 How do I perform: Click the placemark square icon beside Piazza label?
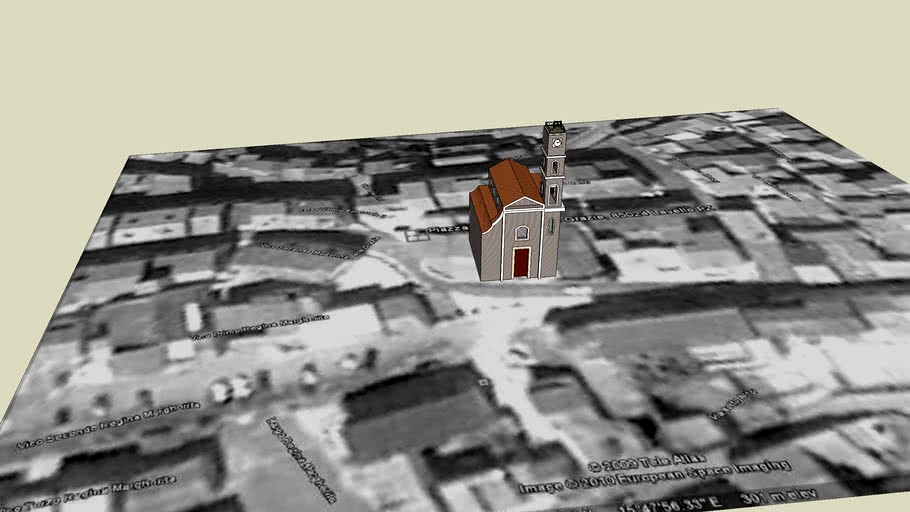click(414, 235)
